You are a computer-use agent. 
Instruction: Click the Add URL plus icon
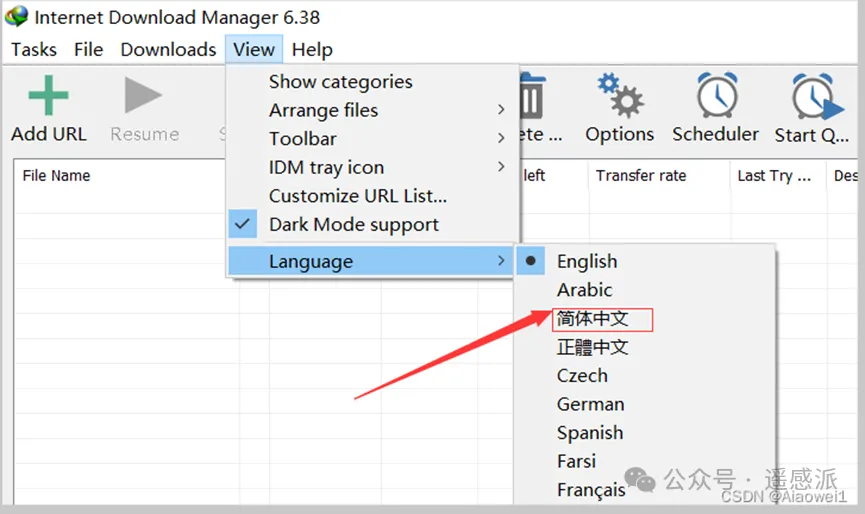click(x=49, y=95)
